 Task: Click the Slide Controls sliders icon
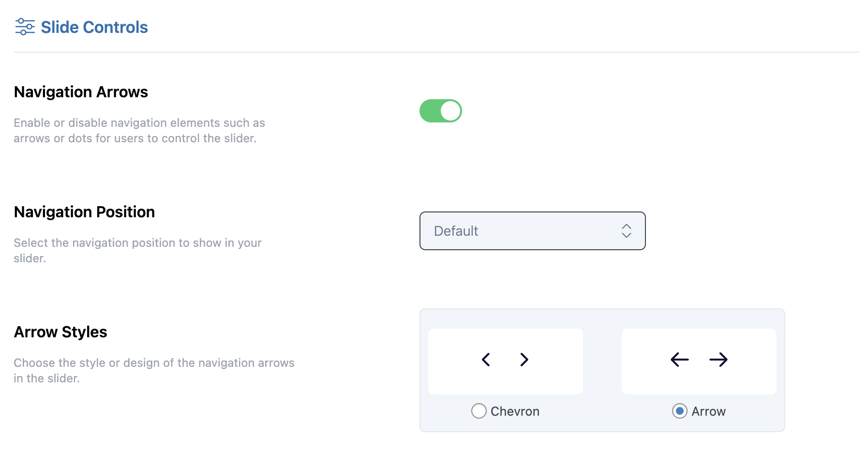tap(25, 27)
